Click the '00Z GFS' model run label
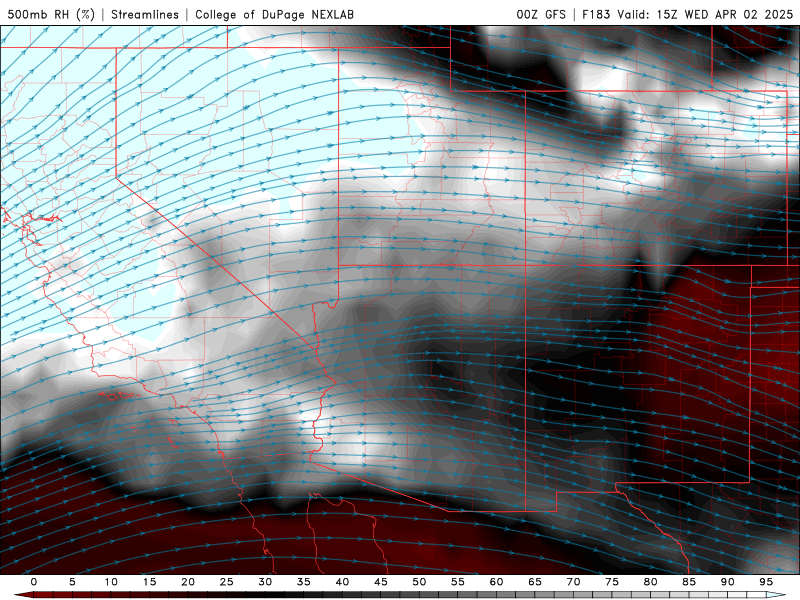 point(541,14)
